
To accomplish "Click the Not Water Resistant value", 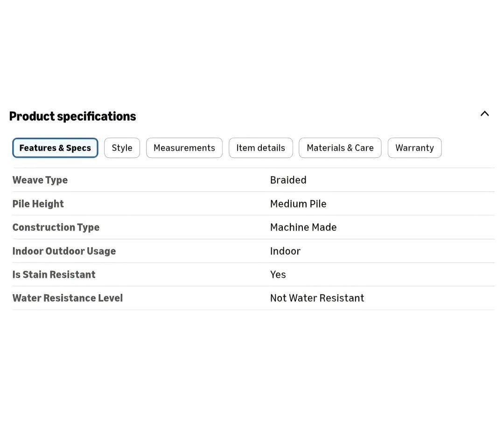I will click(317, 298).
